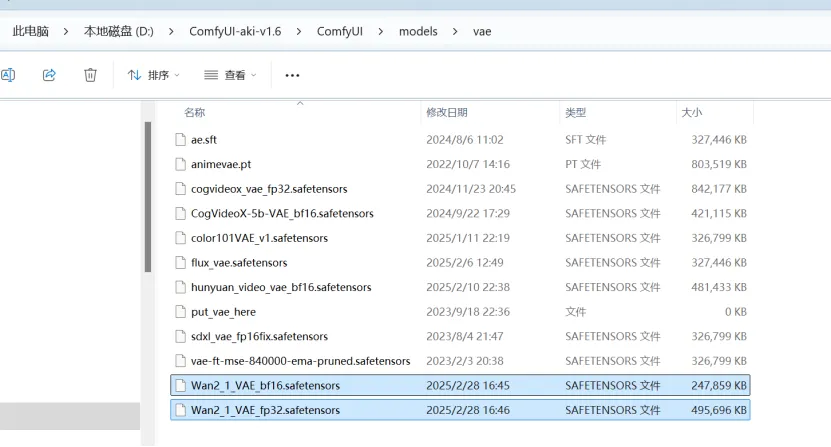Select Wan2_1_VAE_fp32.safetensors file

460,410
